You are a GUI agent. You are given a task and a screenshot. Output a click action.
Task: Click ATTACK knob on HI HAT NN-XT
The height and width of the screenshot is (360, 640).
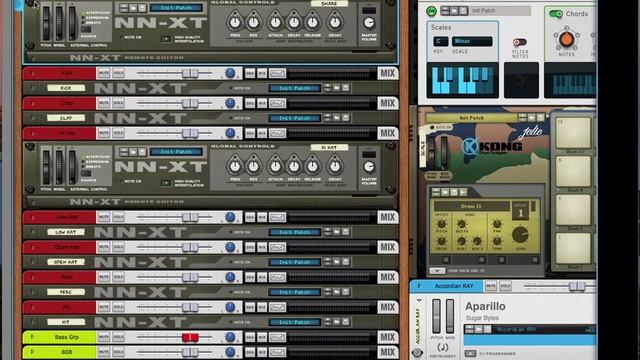point(275,166)
